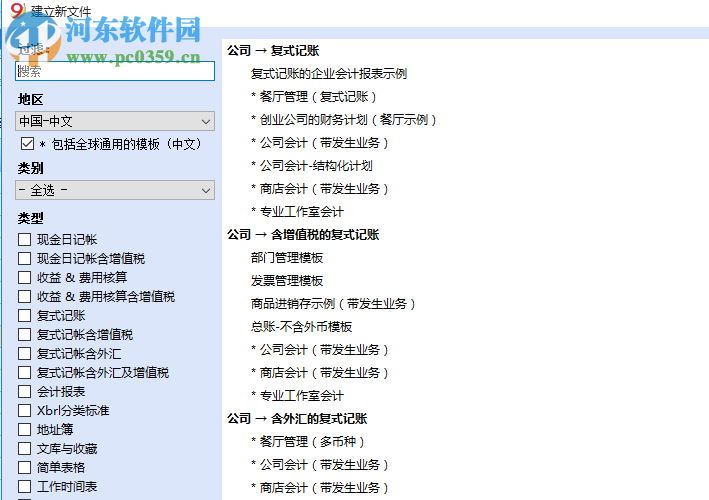
Task: Select 商品进销存示例（带发生业务）template
Action: 333,304
